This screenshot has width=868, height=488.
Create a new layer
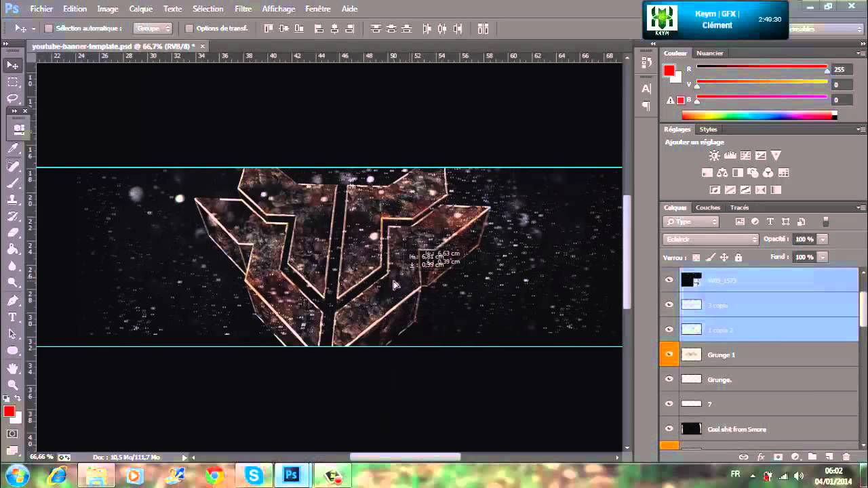pos(829,457)
